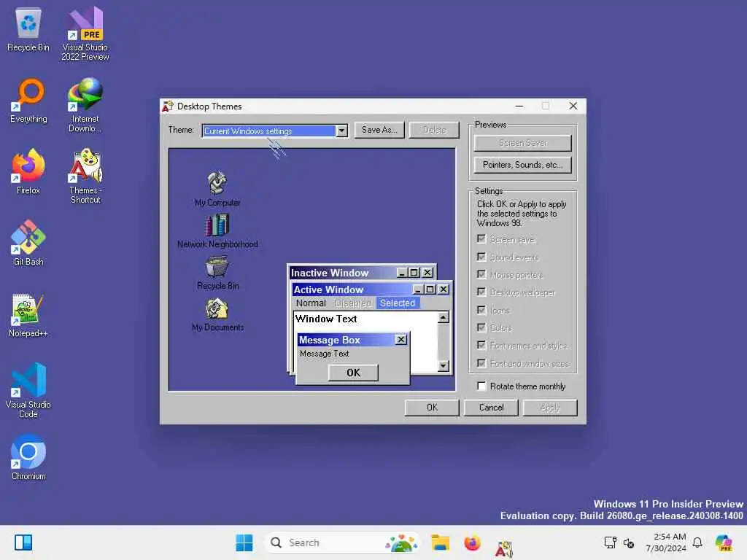Viewport: 747px width, 560px height.
Task: Click Disabled menu item in preview
Action: [352, 303]
